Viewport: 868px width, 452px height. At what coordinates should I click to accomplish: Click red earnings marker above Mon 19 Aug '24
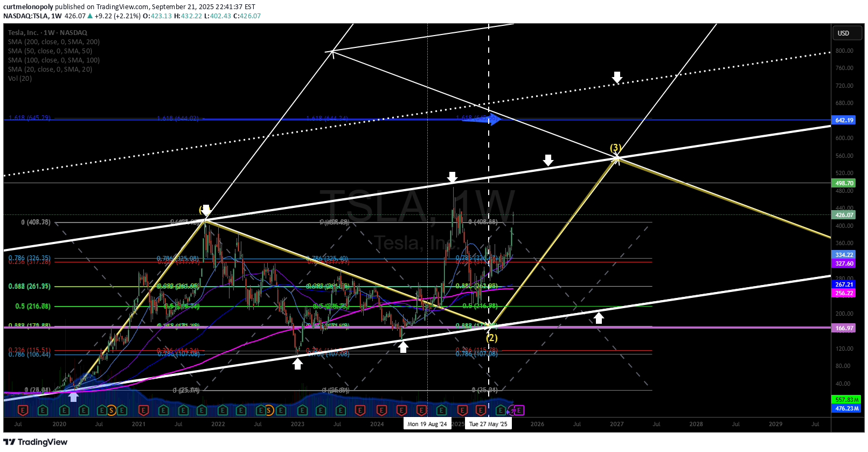[421, 411]
